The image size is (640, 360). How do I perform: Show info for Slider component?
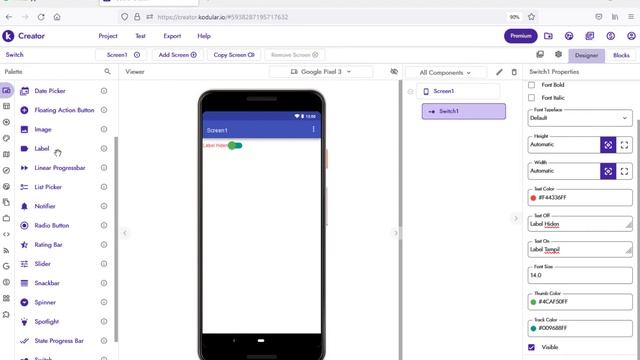click(x=104, y=264)
